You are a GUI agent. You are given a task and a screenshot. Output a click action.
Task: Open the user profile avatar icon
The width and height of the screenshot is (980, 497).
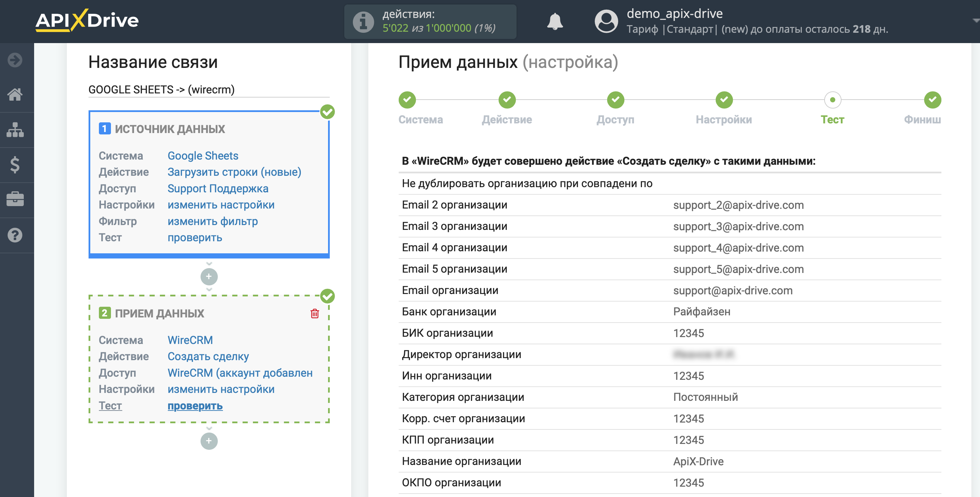(x=606, y=21)
